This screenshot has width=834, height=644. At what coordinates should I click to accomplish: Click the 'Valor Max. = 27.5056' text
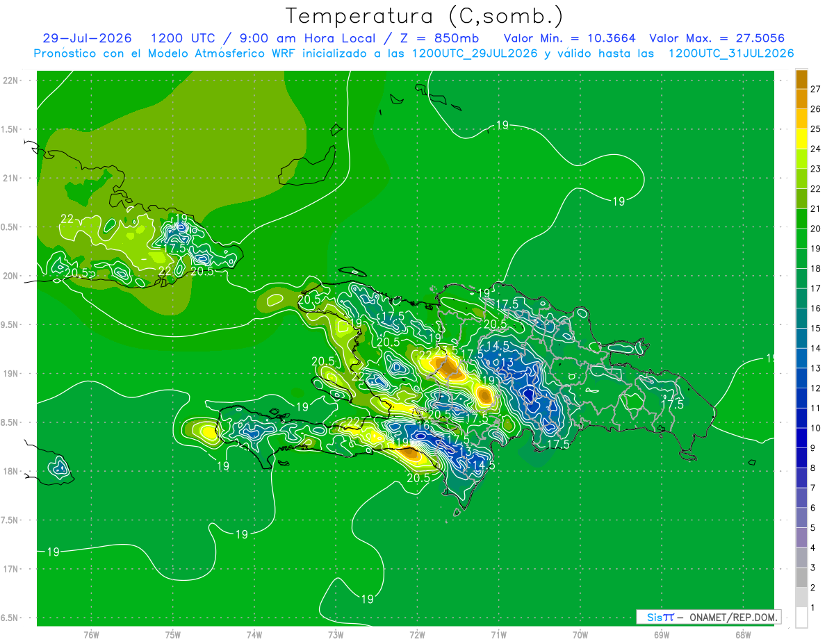[717, 38]
